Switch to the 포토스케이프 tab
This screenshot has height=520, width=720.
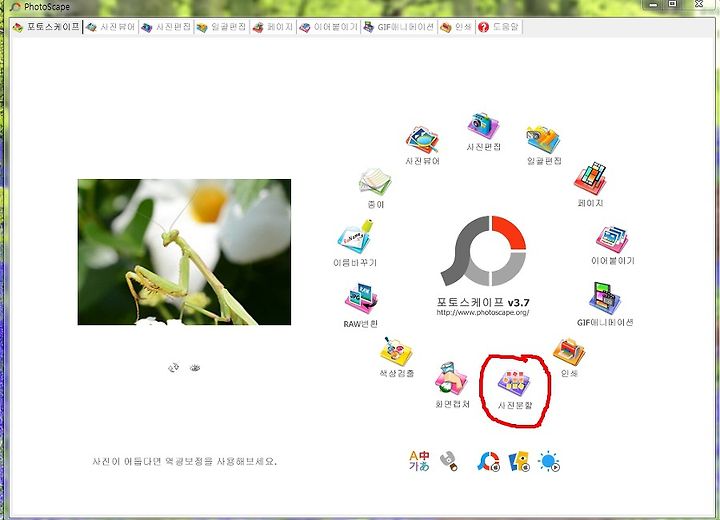pyautogui.click(x=46, y=27)
